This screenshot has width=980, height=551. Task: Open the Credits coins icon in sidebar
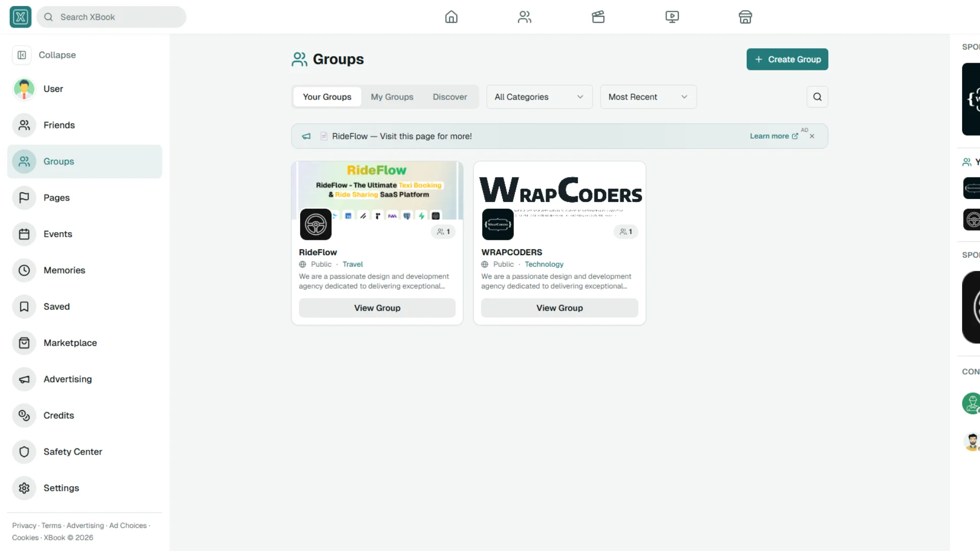(24, 415)
